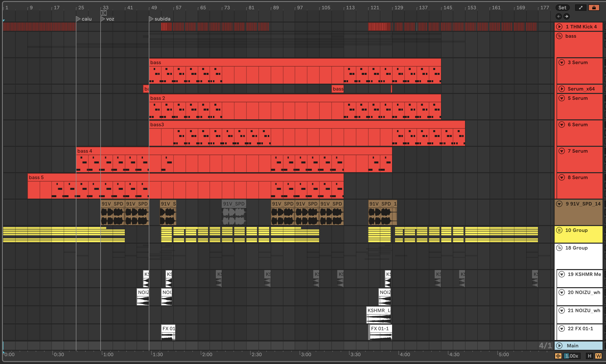Click the Serum_x64 track play icon
Image resolution: width=606 pixels, height=364 pixels.
pos(562,89)
